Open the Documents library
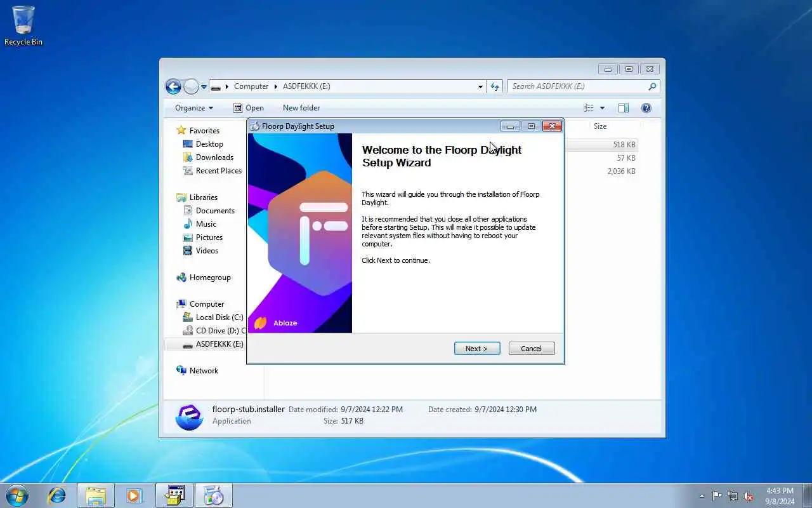812x508 pixels. 215,211
